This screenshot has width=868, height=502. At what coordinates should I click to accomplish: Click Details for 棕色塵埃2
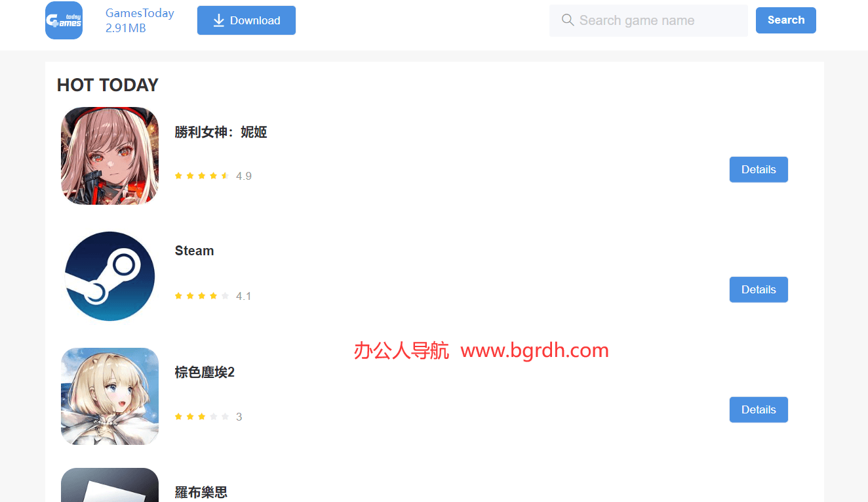(x=759, y=409)
